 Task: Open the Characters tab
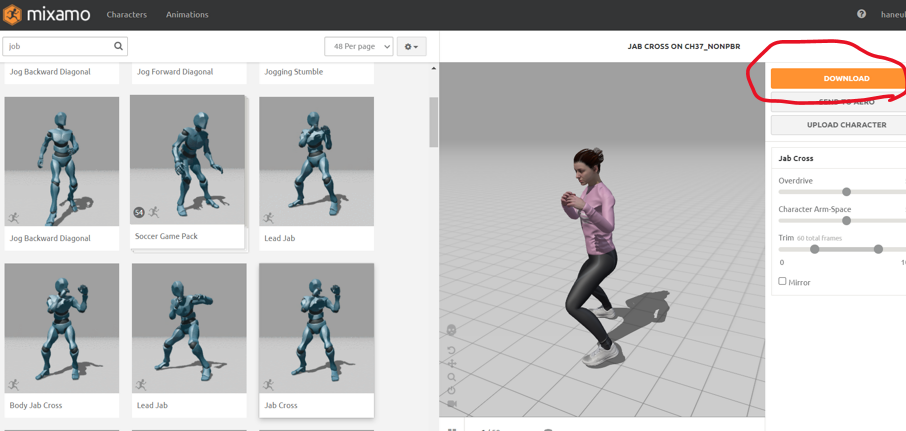click(x=127, y=14)
